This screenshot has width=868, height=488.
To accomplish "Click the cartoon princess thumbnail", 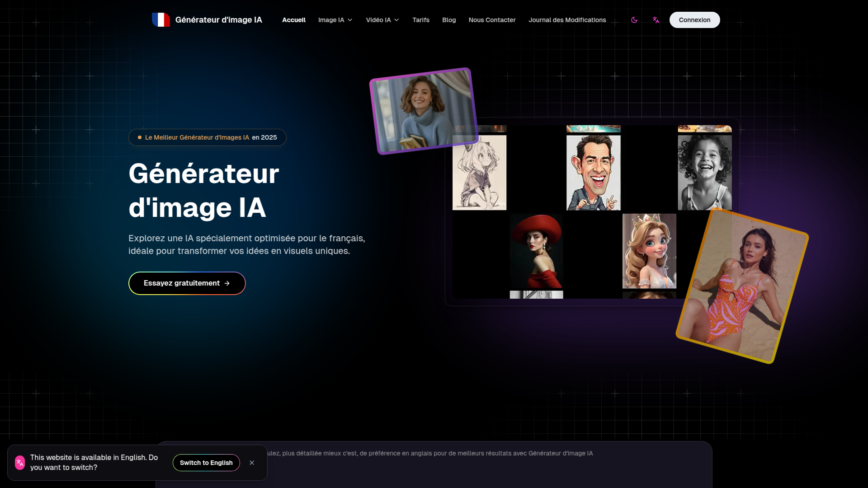I will click(649, 251).
